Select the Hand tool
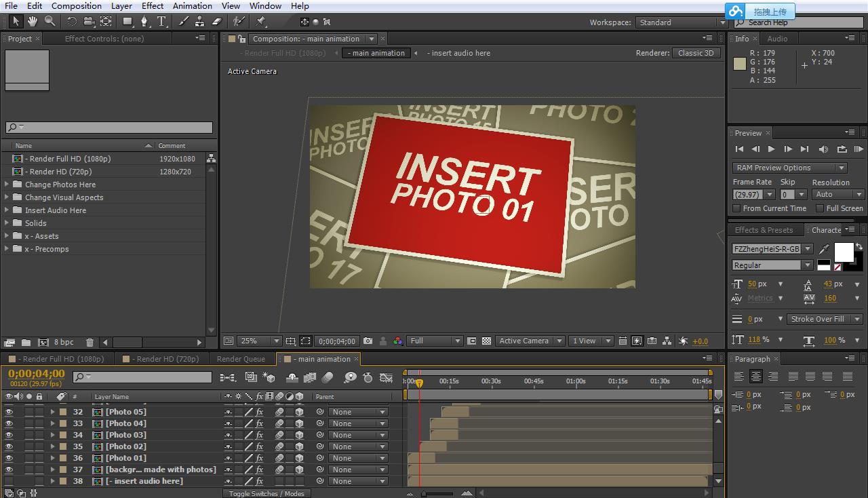 pos(32,22)
